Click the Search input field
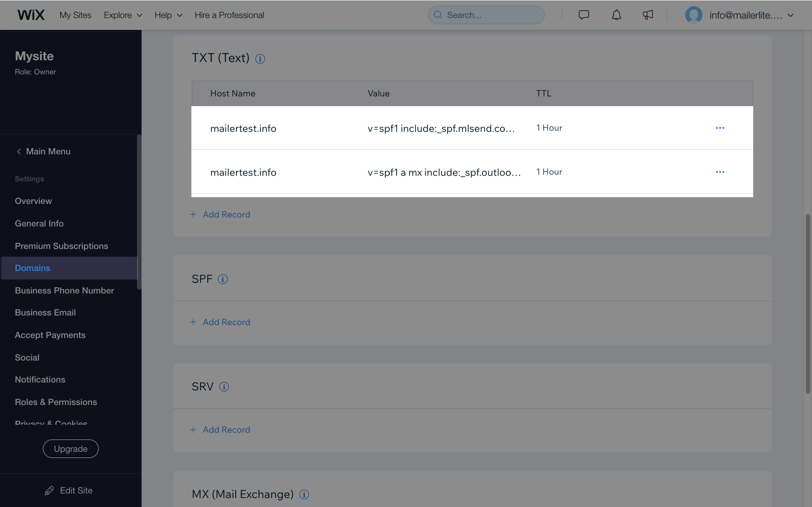Screen dimensions: 812x507 (490, 15)
